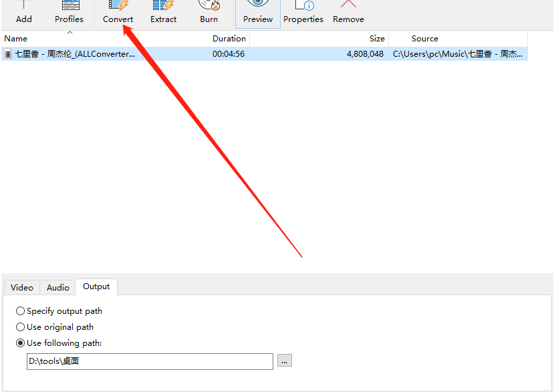
Task: Click the size value 4,808,048
Action: tap(365, 54)
